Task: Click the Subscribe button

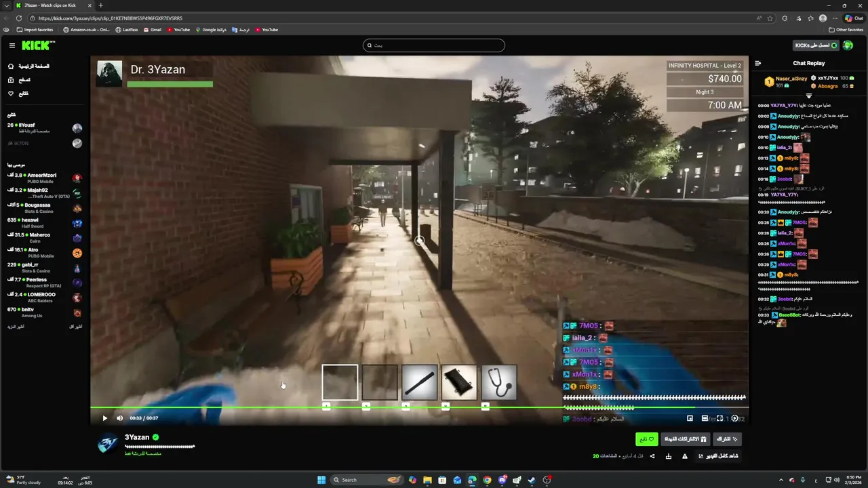Action: tap(727, 439)
